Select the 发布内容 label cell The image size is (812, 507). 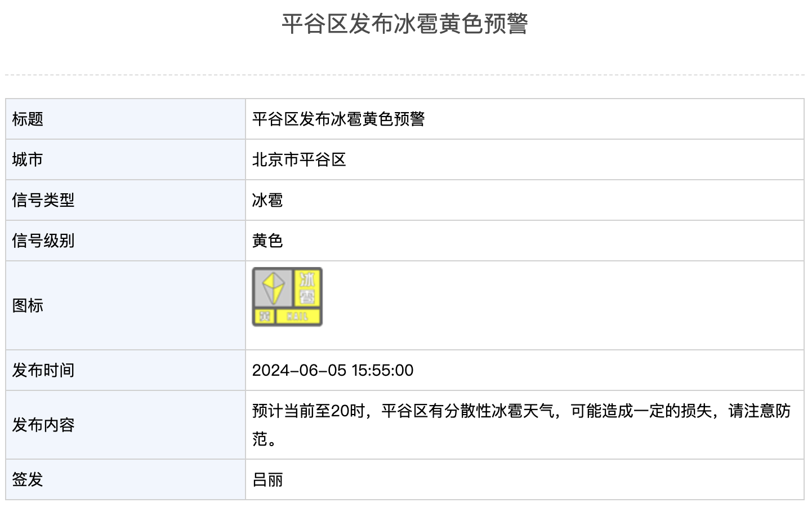pos(126,425)
